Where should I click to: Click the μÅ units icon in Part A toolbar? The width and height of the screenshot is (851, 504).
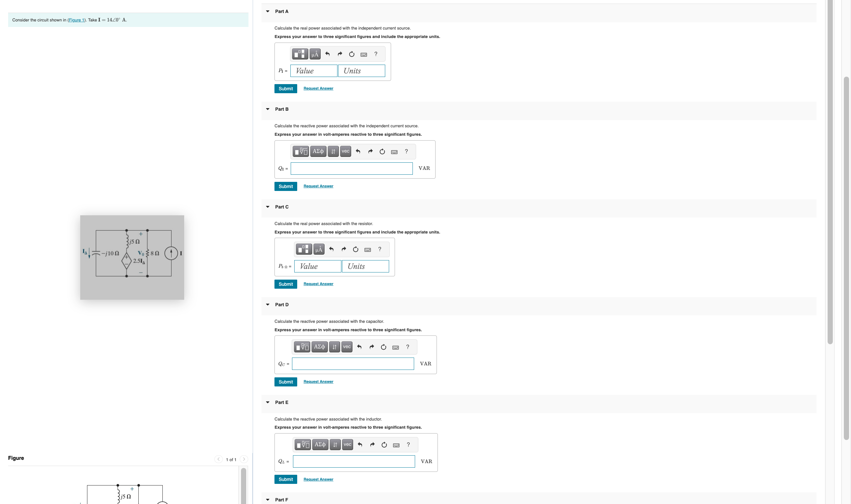coord(314,54)
